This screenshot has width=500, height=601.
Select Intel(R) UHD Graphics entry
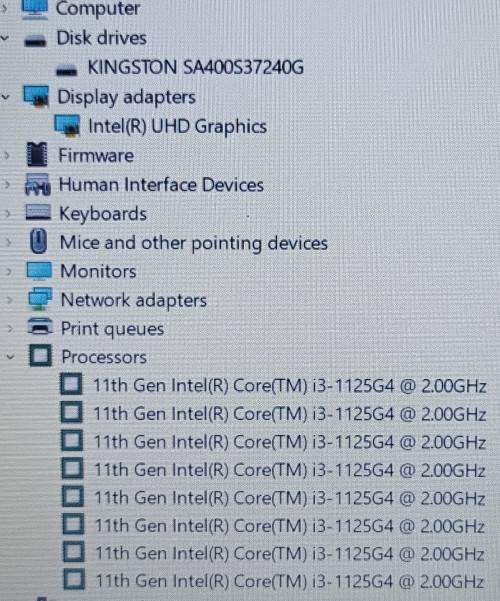coord(178,126)
